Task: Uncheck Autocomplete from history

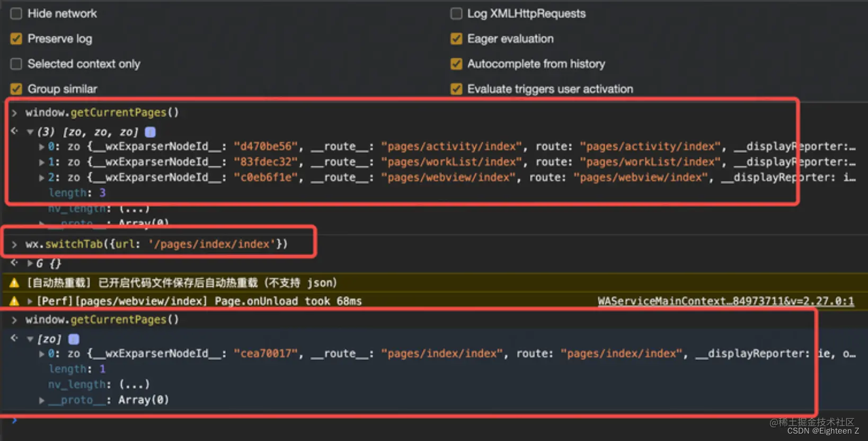Action: (456, 64)
